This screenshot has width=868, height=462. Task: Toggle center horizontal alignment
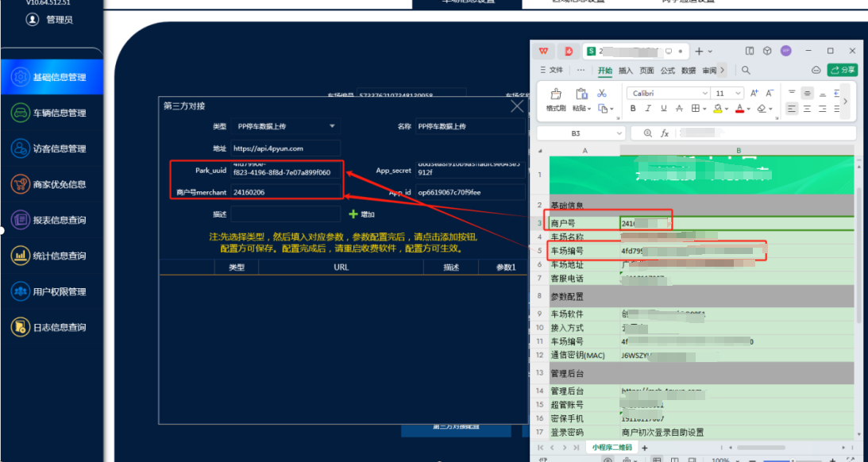coord(808,109)
